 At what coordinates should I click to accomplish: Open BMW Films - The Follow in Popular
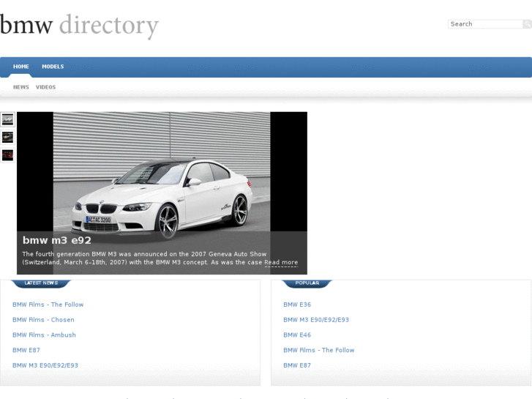[x=319, y=350]
